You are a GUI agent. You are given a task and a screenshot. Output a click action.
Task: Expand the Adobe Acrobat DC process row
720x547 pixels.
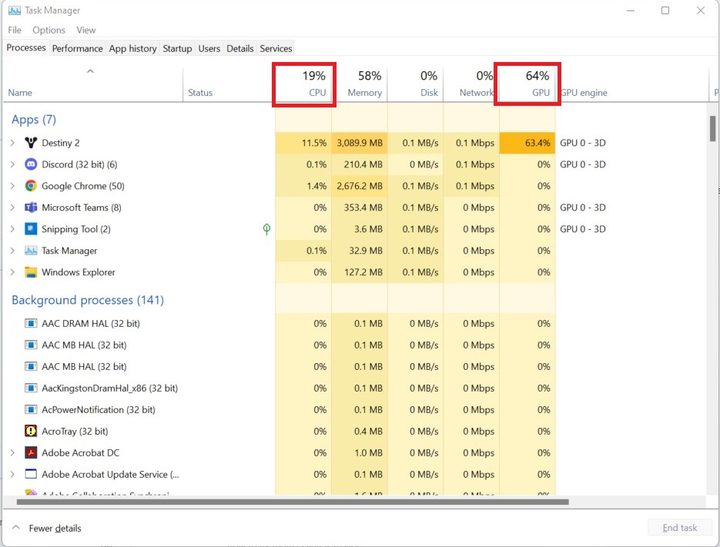coord(12,453)
